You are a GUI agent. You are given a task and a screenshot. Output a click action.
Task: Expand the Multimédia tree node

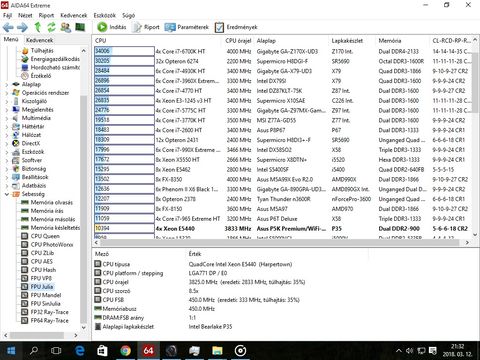click(7, 118)
